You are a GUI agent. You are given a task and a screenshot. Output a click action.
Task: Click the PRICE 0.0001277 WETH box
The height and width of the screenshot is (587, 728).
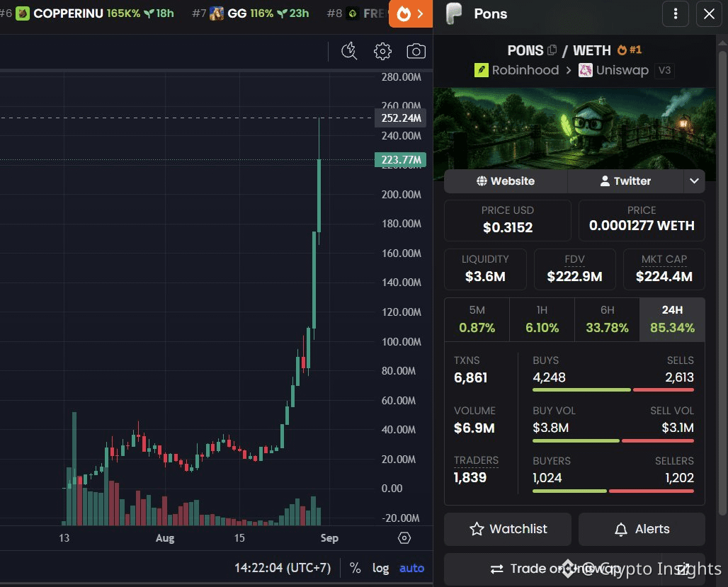(642, 220)
